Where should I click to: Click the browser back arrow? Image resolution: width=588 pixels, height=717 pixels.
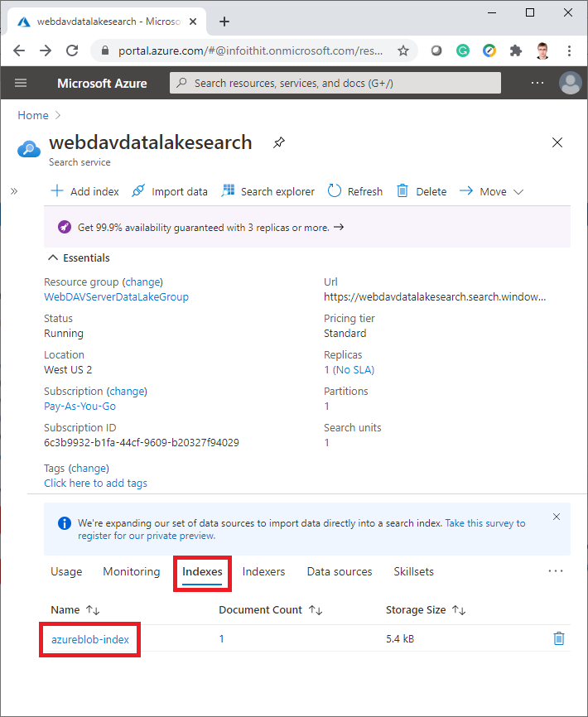(19, 51)
